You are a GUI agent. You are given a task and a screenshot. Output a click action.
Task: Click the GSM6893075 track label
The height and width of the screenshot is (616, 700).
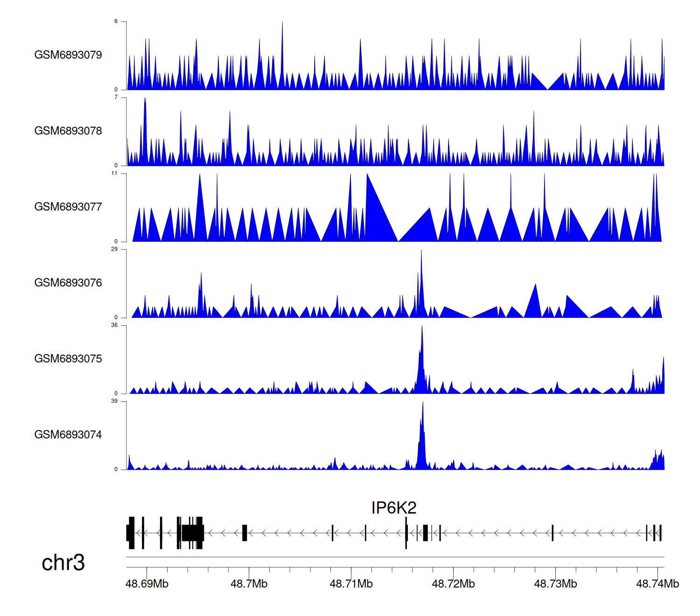pos(68,359)
